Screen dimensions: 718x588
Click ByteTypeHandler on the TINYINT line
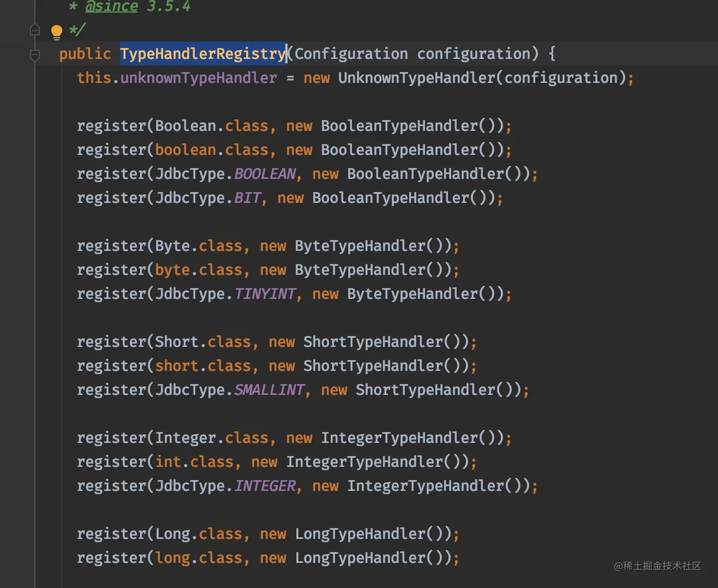[412, 294]
